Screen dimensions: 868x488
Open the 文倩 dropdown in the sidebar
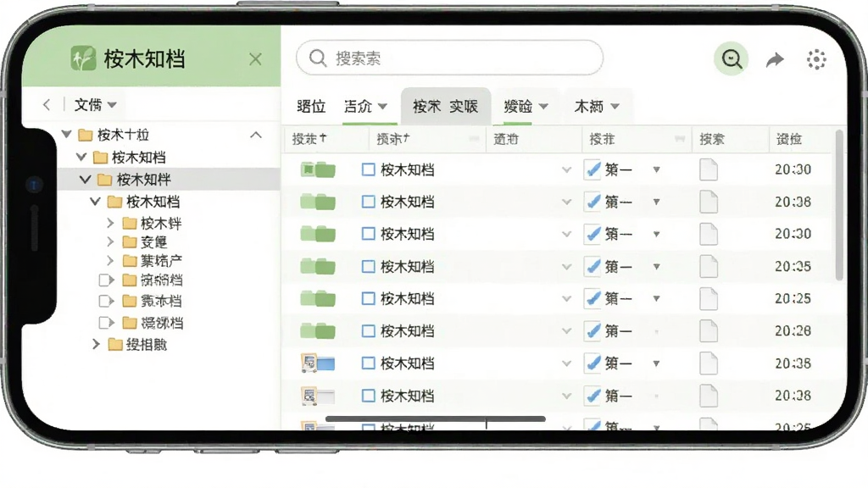point(95,104)
